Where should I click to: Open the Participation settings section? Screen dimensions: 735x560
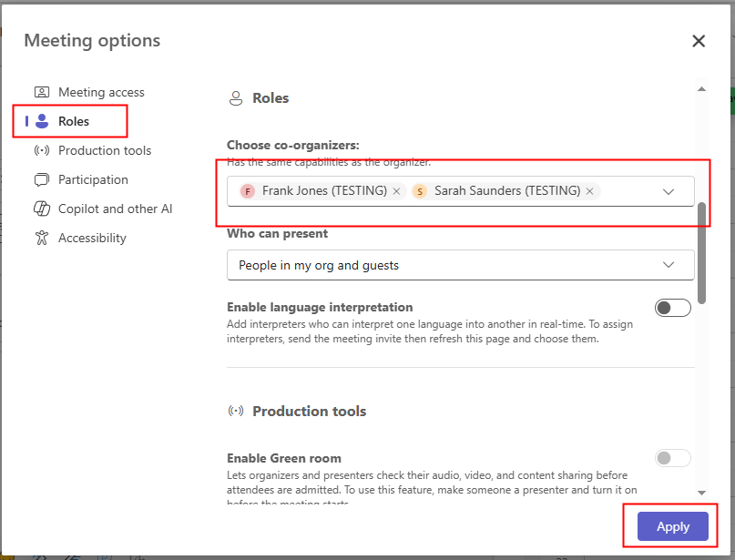point(93,179)
